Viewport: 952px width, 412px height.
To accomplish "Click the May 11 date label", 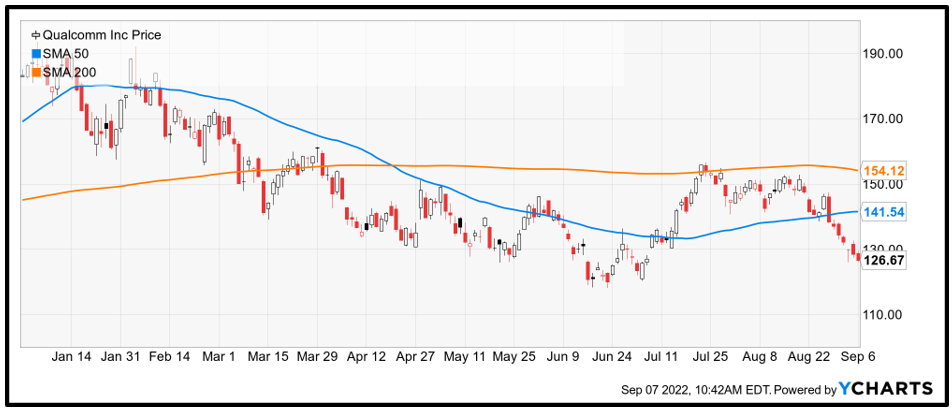I will pyautogui.click(x=465, y=357).
